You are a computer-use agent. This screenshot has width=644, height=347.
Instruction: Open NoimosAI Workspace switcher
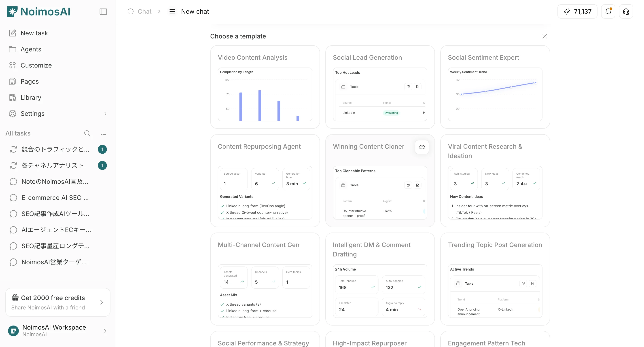click(x=58, y=331)
